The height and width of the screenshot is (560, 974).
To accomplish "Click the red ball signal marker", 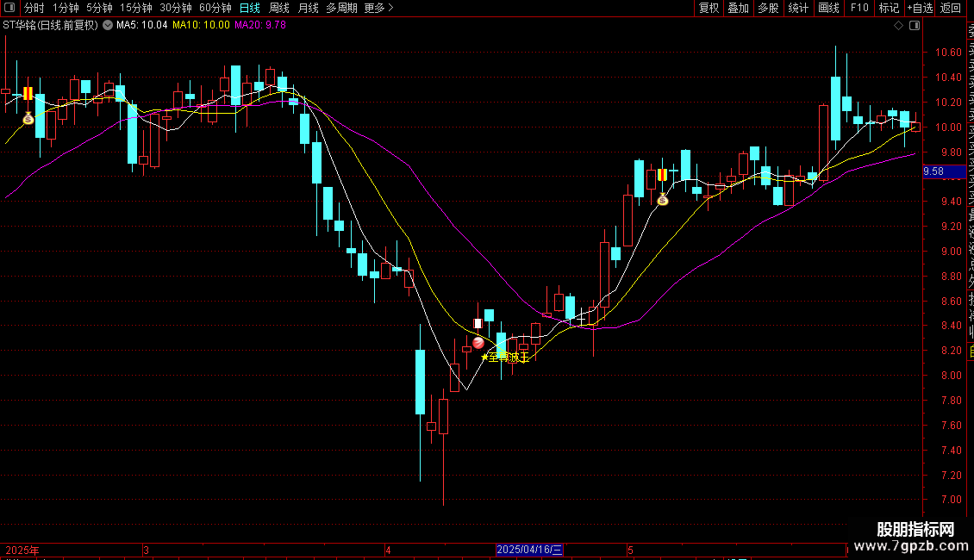I will click(x=478, y=343).
